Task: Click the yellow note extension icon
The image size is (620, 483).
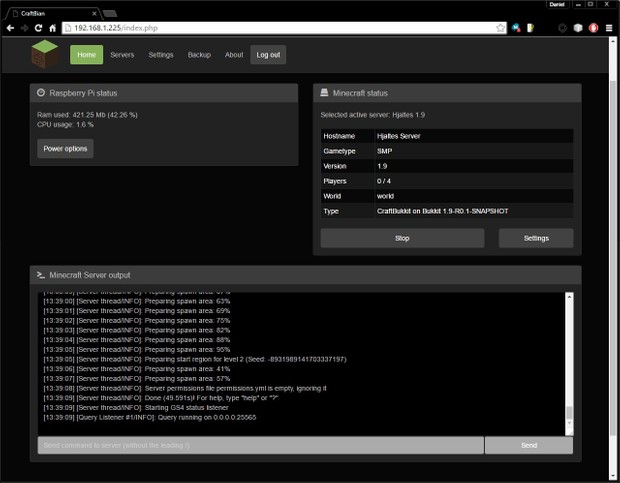Action: tap(531, 28)
